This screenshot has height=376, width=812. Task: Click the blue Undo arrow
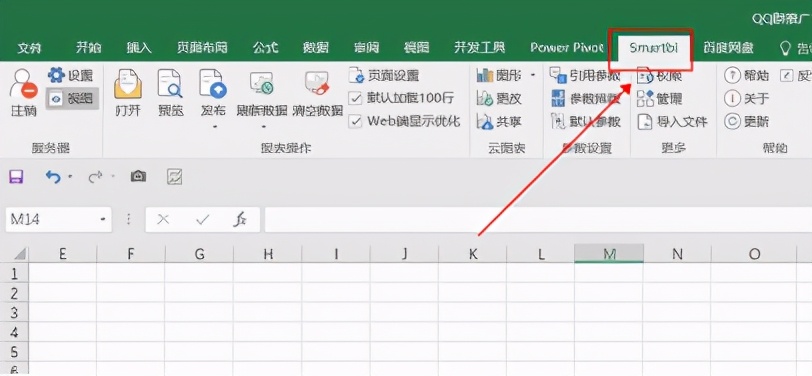53,177
